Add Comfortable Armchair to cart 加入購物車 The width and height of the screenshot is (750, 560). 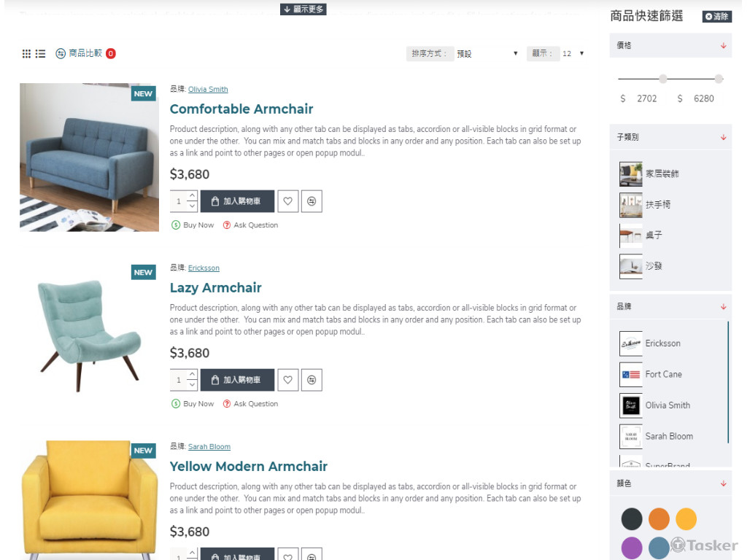click(x=237, y=201)
